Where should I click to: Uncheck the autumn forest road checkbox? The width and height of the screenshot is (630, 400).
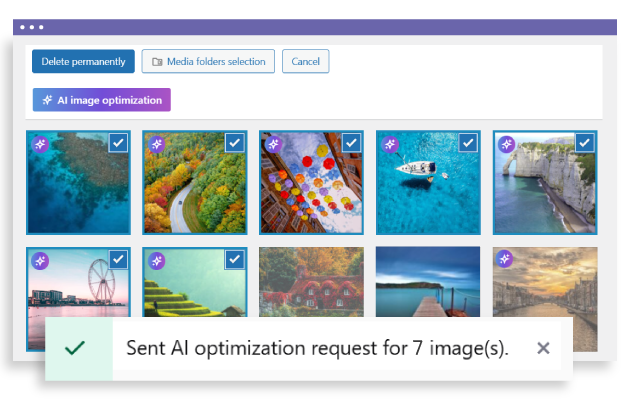[x=235, y=143]
